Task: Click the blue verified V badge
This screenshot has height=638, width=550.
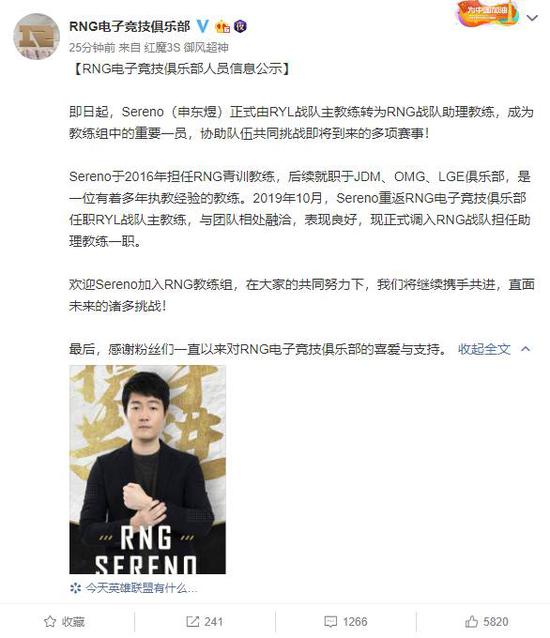Action: pos(203,26)
